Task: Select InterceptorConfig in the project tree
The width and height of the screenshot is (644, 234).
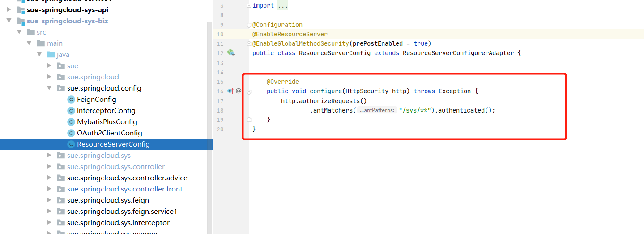Action: [x=106, y=111]
